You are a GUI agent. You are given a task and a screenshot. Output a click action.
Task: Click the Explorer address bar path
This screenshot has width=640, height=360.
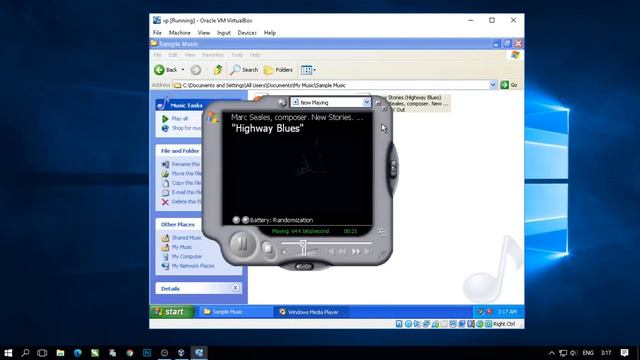pos(264,85)
